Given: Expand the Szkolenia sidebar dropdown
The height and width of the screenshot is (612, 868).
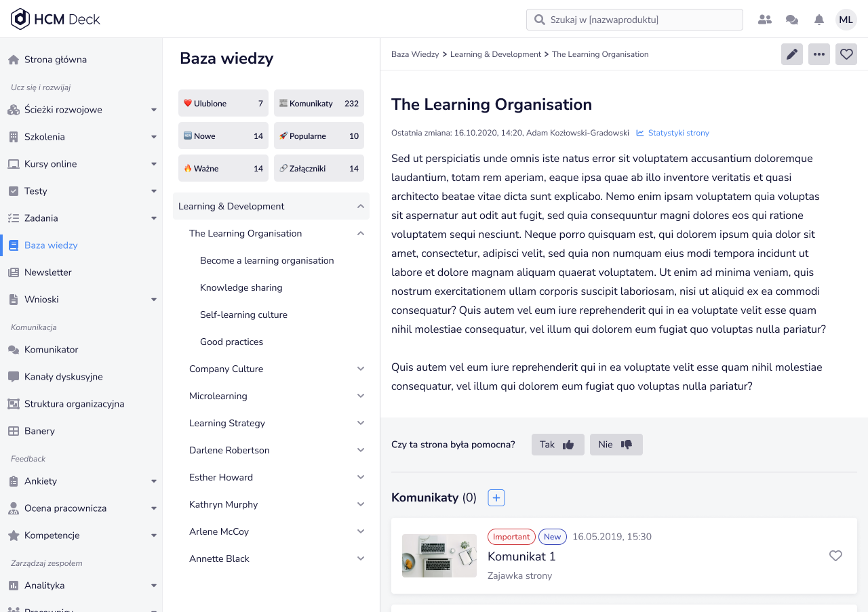Looking at the screenshot, I should [154, 137].
